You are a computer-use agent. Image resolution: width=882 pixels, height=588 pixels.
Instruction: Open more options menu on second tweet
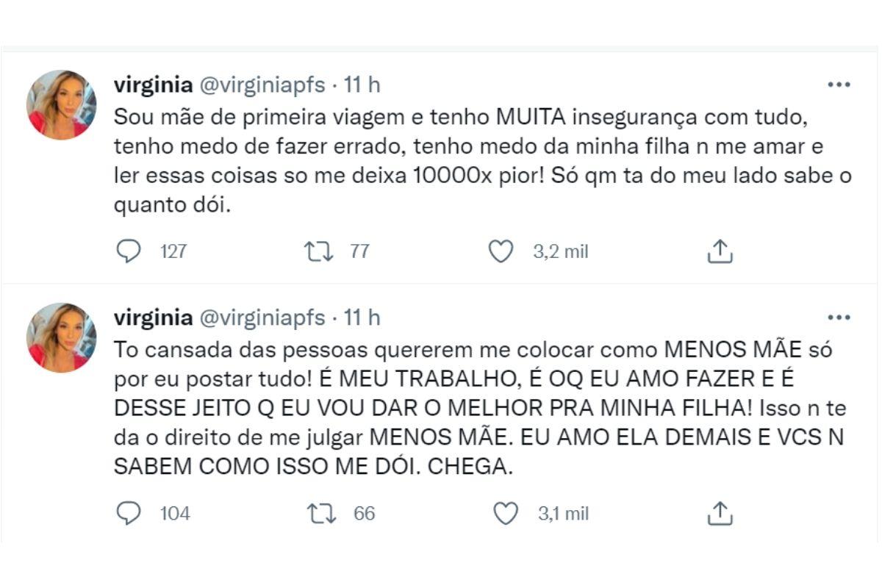point(839,318)
